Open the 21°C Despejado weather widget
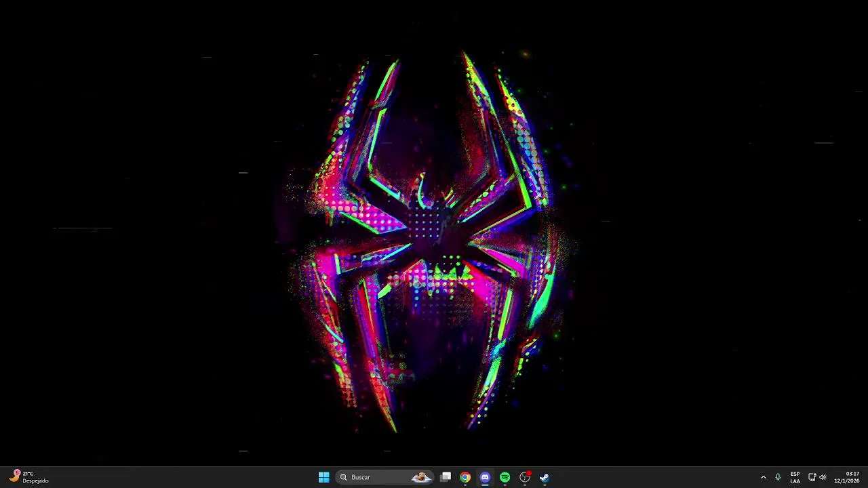The height and width of the screenshot is (488, 868). point(29,477)
